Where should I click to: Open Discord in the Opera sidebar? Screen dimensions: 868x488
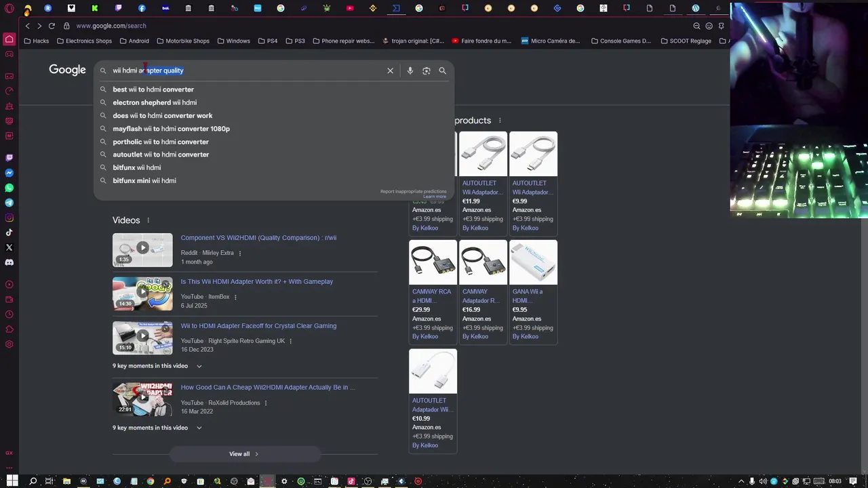(x=9, y=262)
